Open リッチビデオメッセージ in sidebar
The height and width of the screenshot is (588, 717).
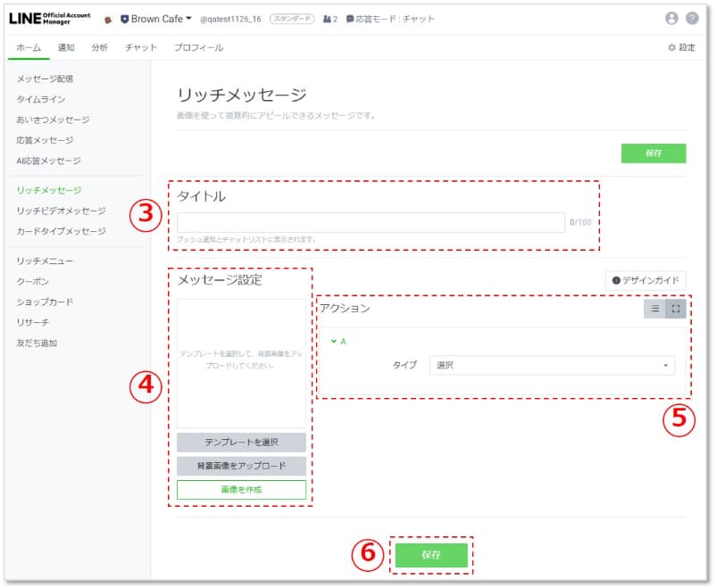click(61, 211)
